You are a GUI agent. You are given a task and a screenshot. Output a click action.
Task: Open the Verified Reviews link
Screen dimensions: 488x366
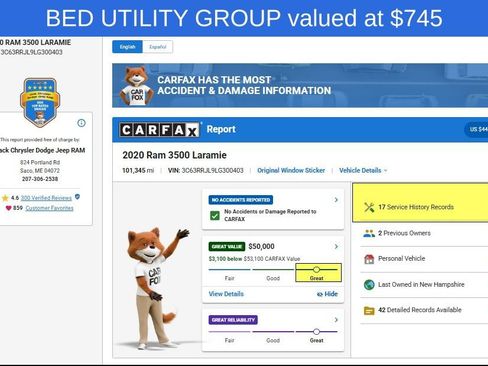[x=46, y=198]
